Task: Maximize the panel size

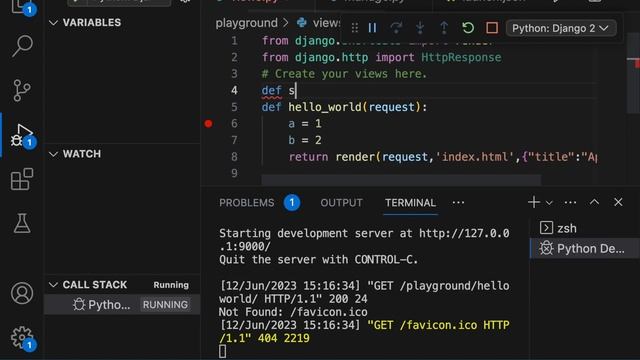Action: (x=594, y=202)
